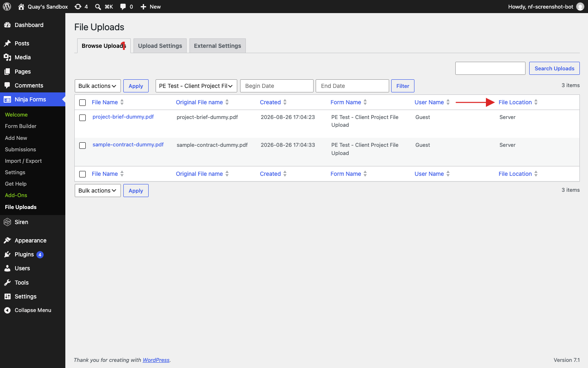Click the WordPress logo icon
The height and width of the screenshot is (368, 588).
tap(7, 7)
